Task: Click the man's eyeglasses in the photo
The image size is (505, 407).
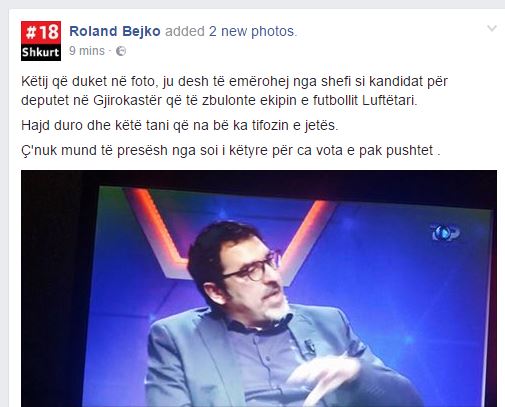Action: 253,267
